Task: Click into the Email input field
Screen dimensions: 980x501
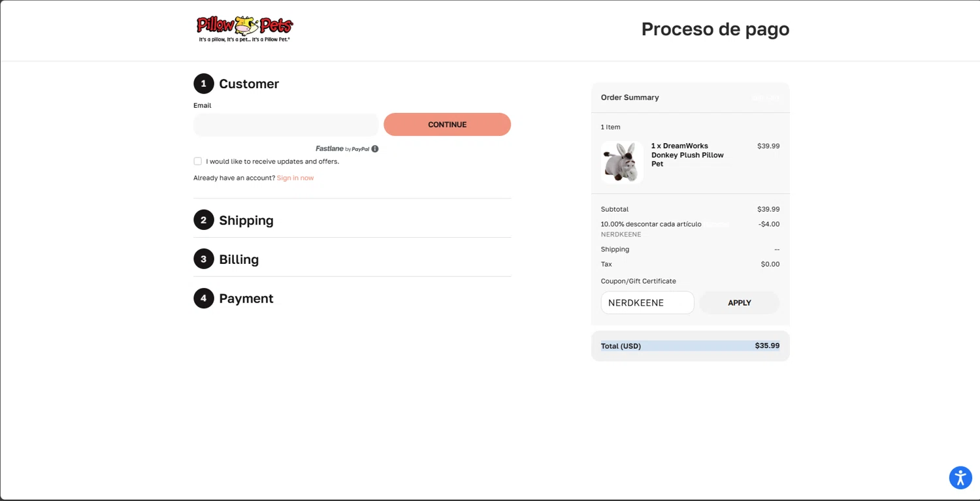Action: pyautogui.click(x=286, y=125)
